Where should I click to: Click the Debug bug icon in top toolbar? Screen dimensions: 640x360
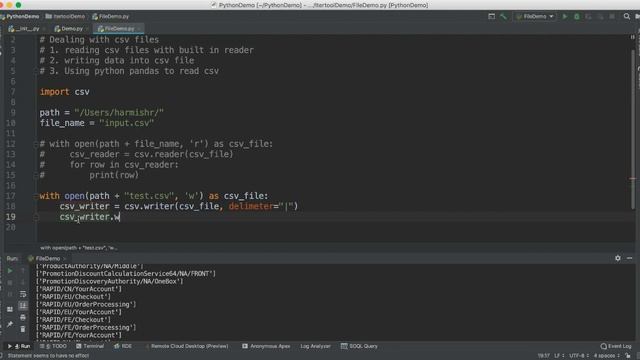pos(577,16)
